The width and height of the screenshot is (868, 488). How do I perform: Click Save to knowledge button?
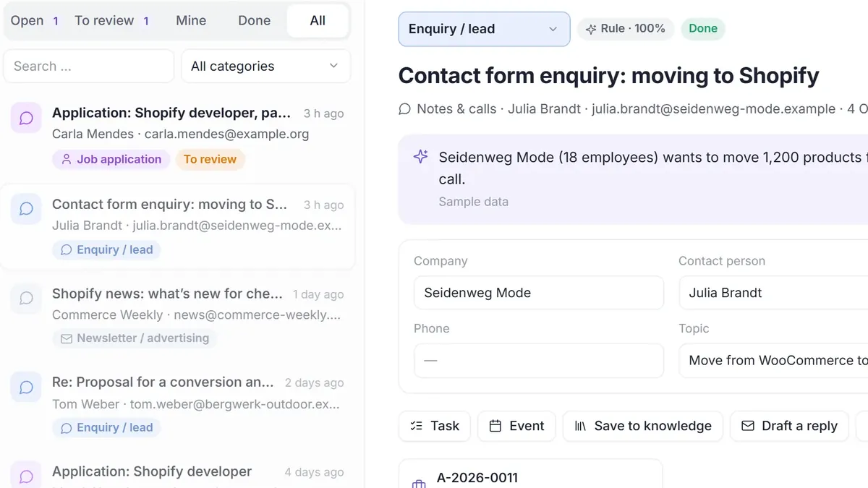pos(643,426)
